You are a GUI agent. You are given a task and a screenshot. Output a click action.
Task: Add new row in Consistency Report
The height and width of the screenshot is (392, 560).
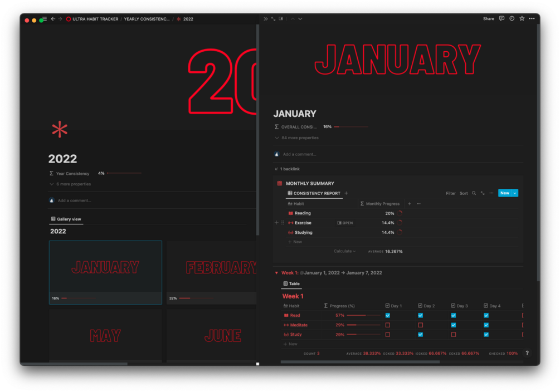click(295, 242)
